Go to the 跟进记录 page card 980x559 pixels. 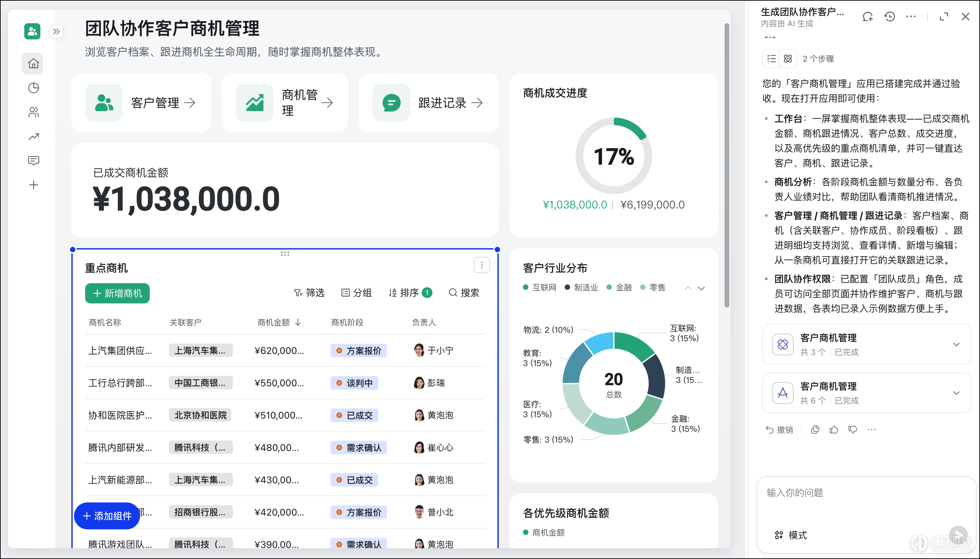[x=428, y=103]
